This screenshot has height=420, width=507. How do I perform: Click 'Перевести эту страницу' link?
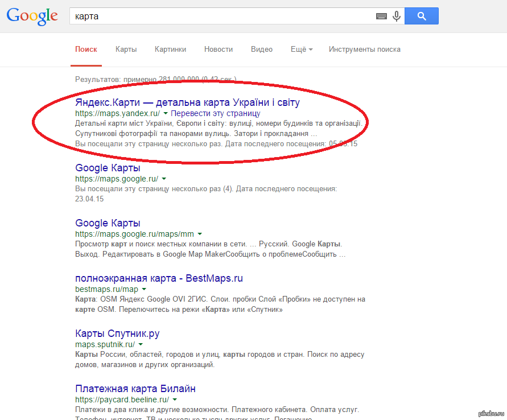[216, 113]
